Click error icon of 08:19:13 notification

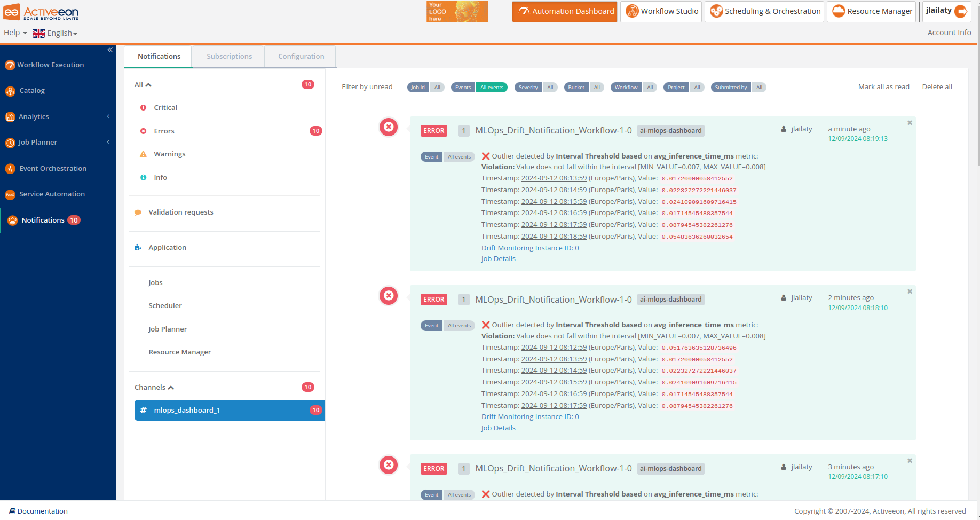pyautogui.click(x=389, y=127)
